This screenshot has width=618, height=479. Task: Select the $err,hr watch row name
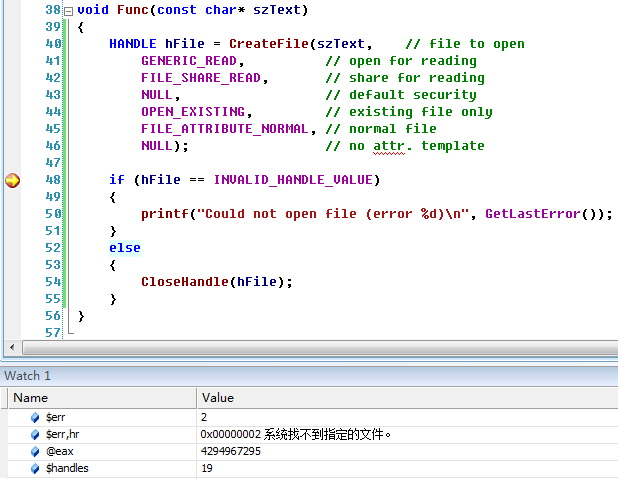click(63, 434)
